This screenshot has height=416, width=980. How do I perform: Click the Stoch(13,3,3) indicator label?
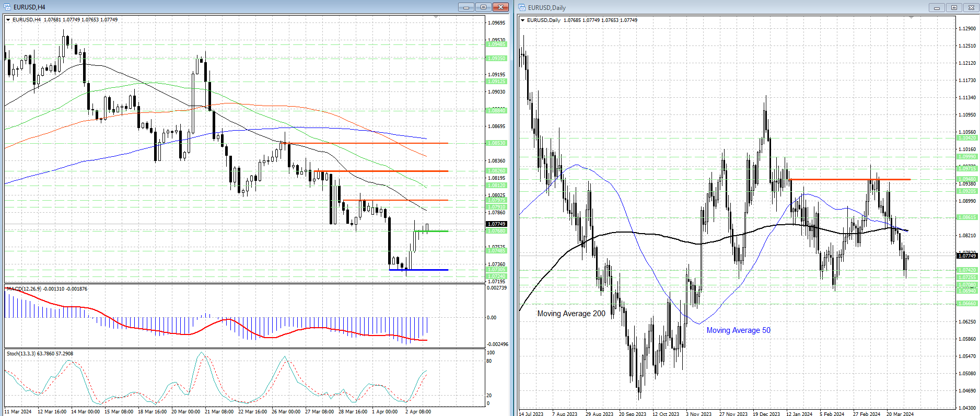tap(40, 354)
